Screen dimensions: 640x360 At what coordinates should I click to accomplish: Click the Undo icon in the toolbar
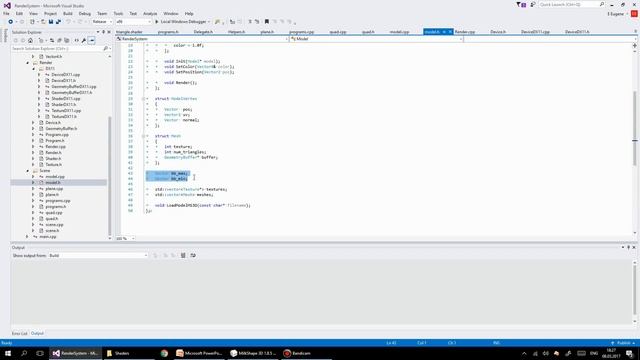coord(68,22)
